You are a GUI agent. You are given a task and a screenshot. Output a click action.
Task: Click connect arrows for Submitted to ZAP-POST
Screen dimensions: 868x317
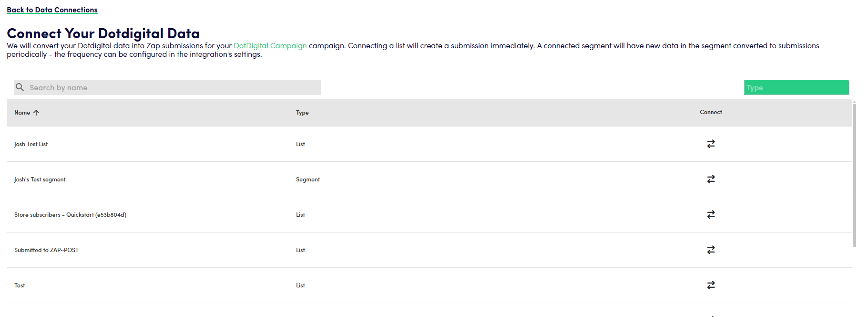(711, 250)
